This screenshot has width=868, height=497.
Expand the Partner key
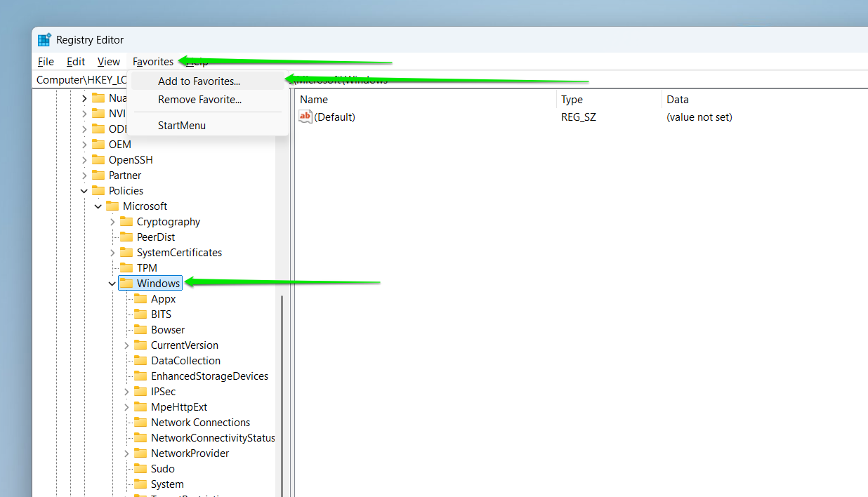tap(84, 175)
